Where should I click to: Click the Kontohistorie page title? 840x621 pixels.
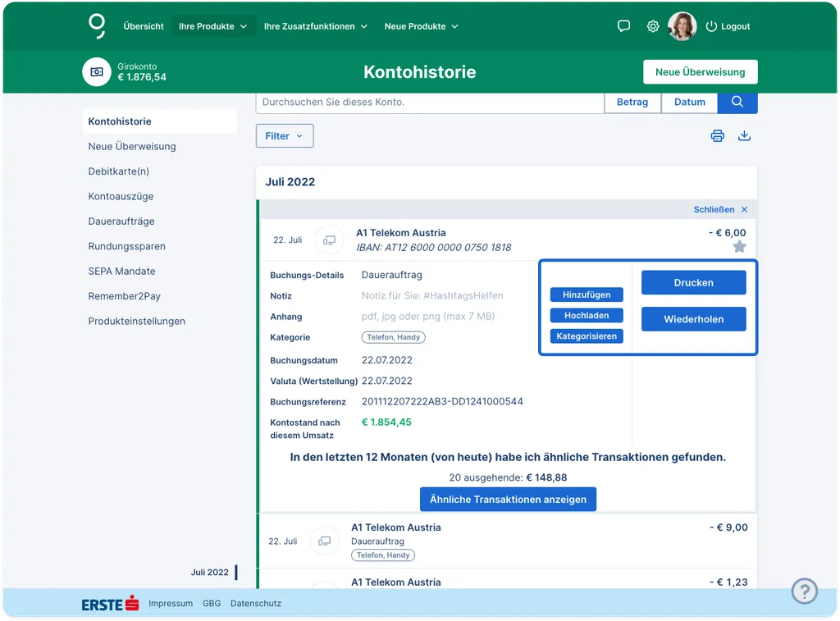click(419, 72)
